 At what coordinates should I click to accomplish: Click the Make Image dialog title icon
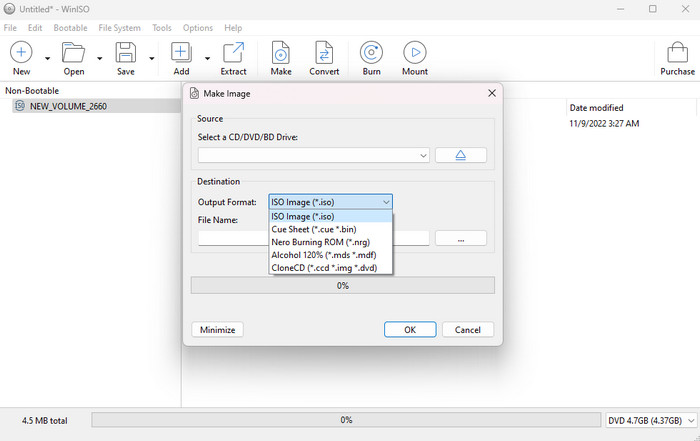(x=194, y=93)
